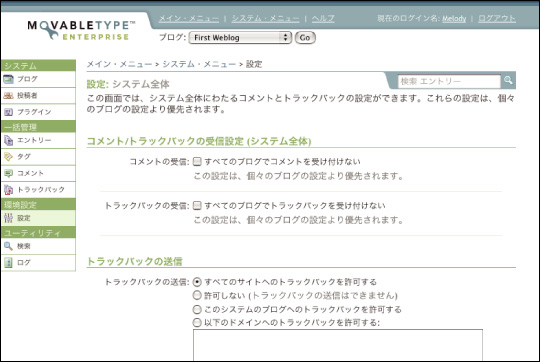
Task: Open the First Weblog blog dropdown
Action: point(240,38)
